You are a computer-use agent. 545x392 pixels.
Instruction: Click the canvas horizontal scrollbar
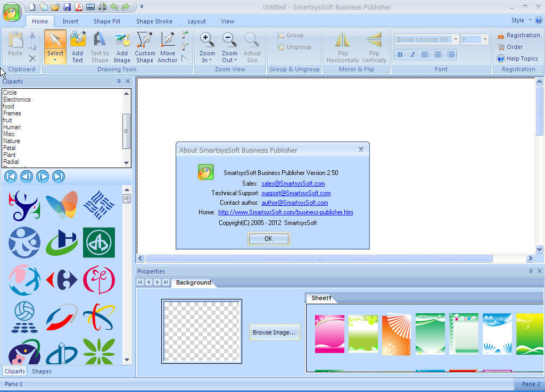pyautogui.click(x=318, y=258)
